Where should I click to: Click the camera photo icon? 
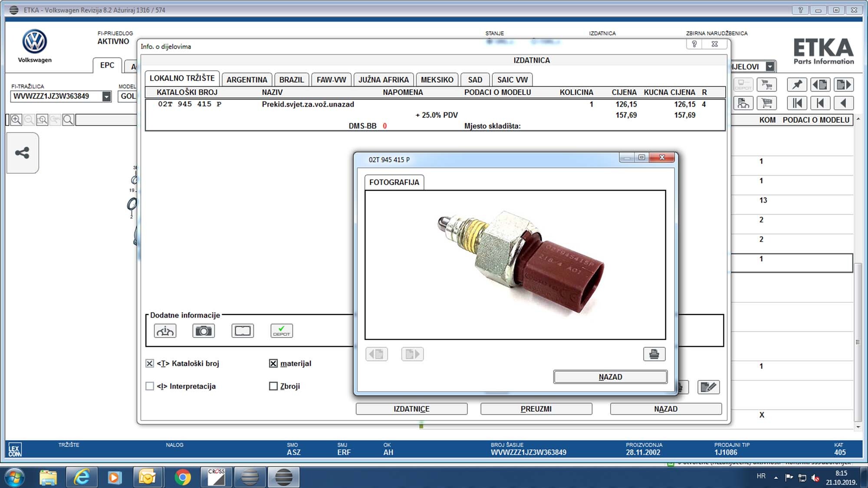point(204,331)
